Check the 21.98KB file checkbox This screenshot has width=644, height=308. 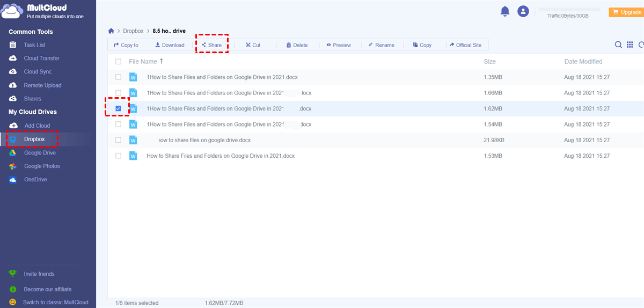[118, 140]
